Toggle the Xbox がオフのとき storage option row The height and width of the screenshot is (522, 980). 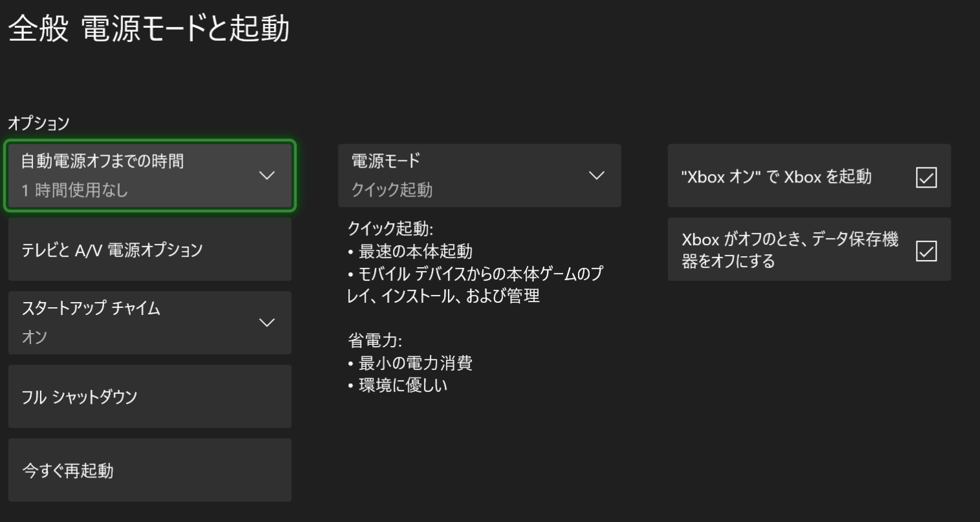[809, 249]
